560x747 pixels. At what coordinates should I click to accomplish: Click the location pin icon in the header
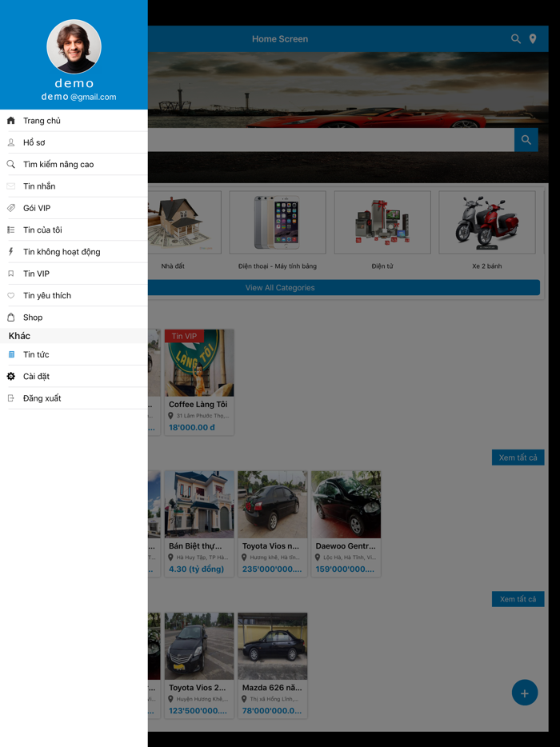(533, 39)
